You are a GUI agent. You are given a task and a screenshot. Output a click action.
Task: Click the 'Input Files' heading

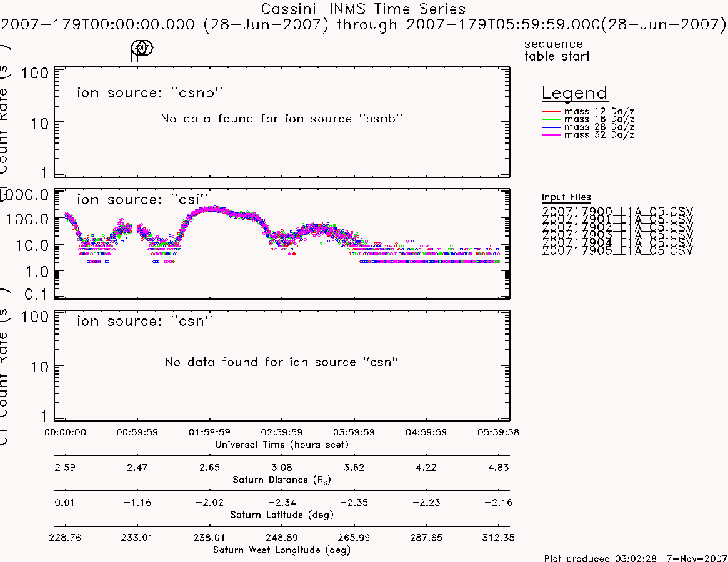566,197
